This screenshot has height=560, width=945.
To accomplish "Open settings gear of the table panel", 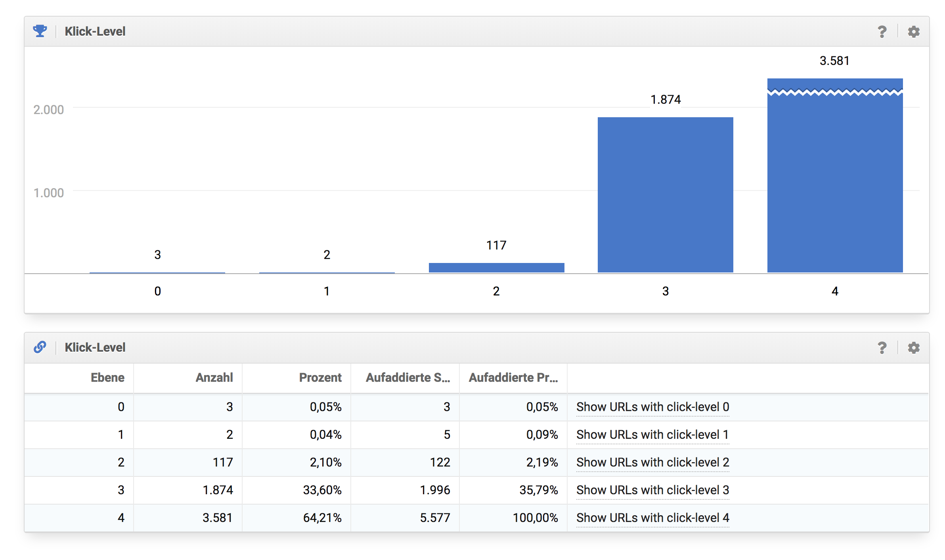I will coord(914,348).
